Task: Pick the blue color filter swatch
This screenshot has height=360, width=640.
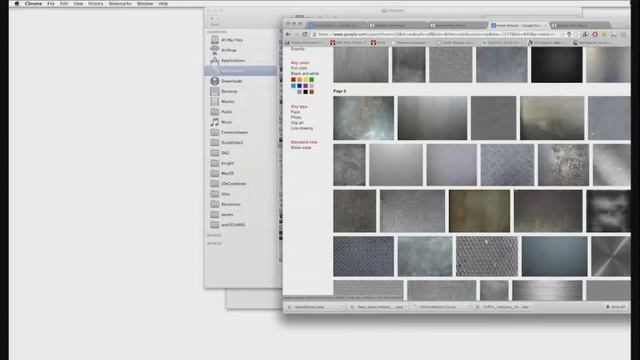Action: pyautogui.click(x=299, y=86)
